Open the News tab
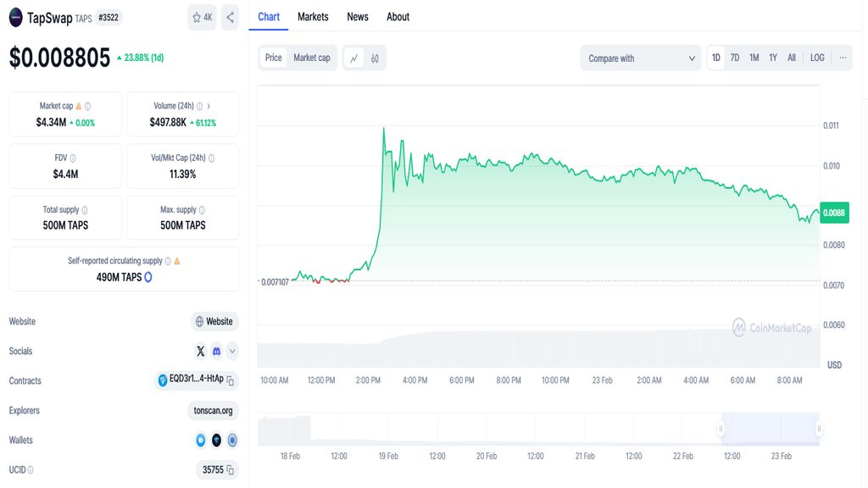Screen dimensions: 868x488 [358, 17]
